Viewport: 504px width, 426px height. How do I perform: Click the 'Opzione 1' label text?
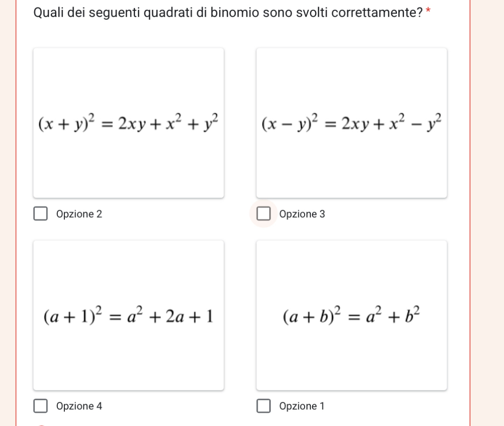click(x=302, y=406)
